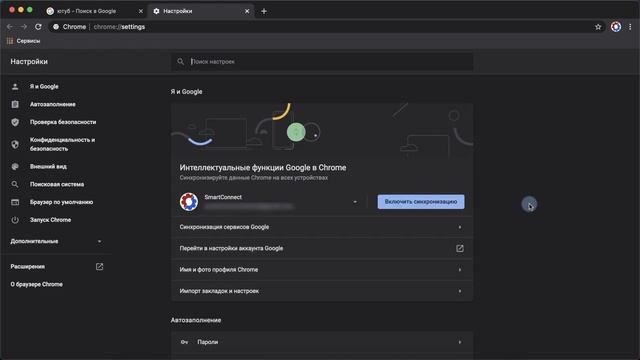The width and height of the screenshot is (640, 360).
Task: Click the new tab plus button
Action: 264,11
